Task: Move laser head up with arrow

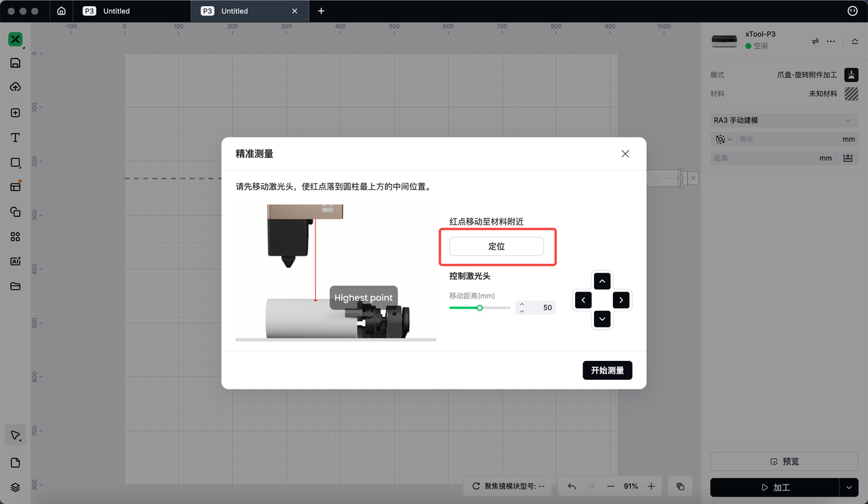Action: [602, 281]
